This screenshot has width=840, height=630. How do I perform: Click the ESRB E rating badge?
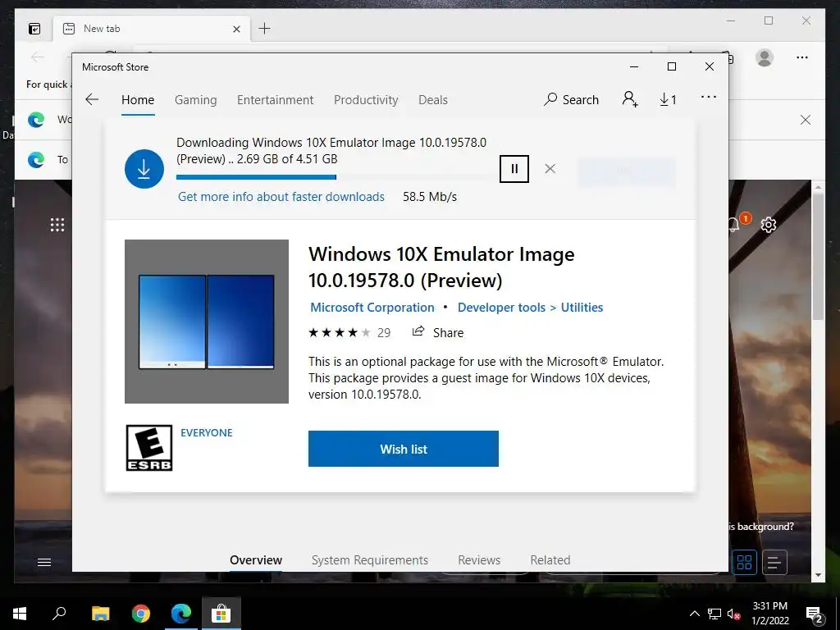pyautogui.click(x=149, y=448)
